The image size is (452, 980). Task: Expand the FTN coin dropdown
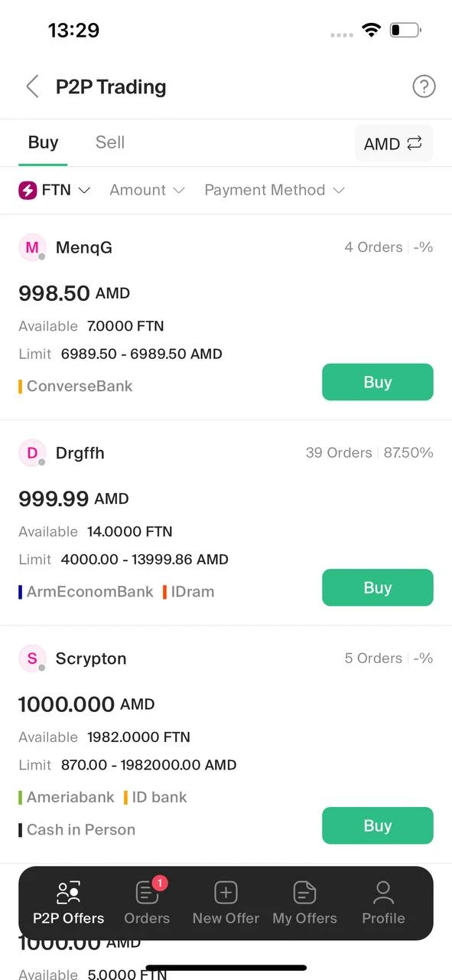(54, 190)
